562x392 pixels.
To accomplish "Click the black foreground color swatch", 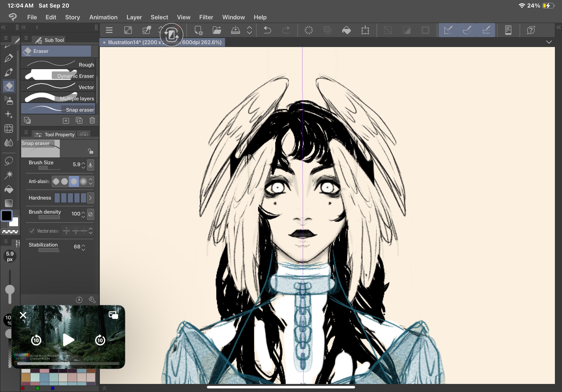I will (x=7, y=216).
